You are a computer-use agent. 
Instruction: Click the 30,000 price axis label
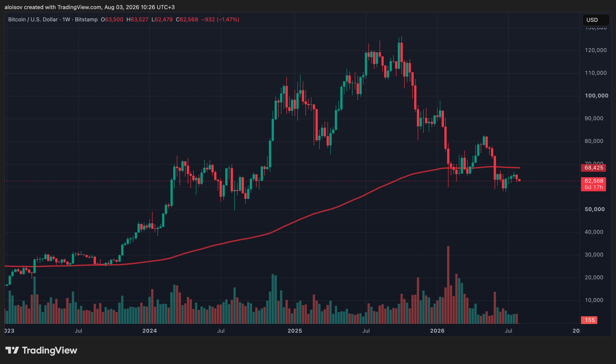[x=594, y=255]
